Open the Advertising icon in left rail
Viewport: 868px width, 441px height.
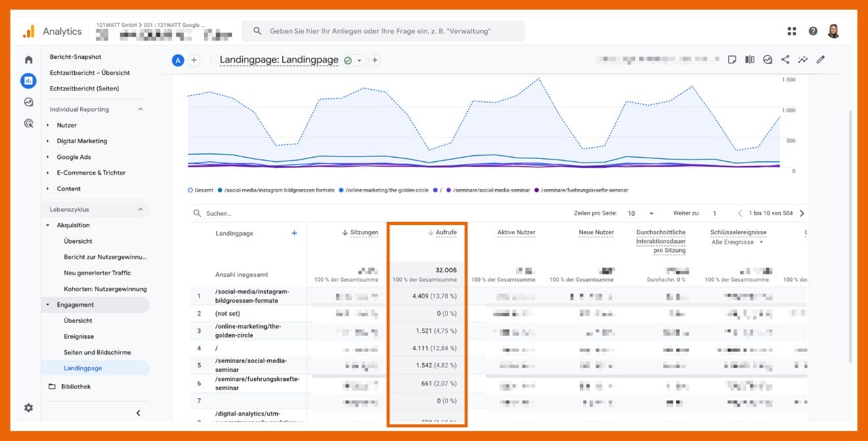(x=28, y=123)
